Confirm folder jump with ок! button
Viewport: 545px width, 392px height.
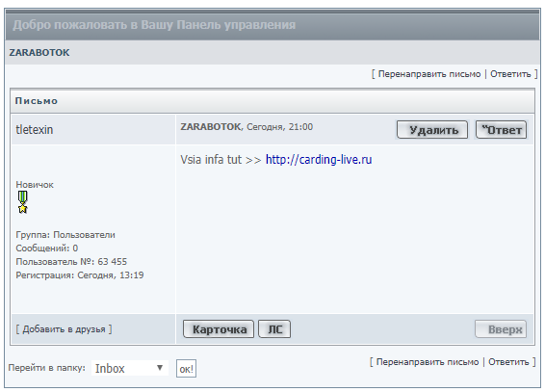(186, 369)
